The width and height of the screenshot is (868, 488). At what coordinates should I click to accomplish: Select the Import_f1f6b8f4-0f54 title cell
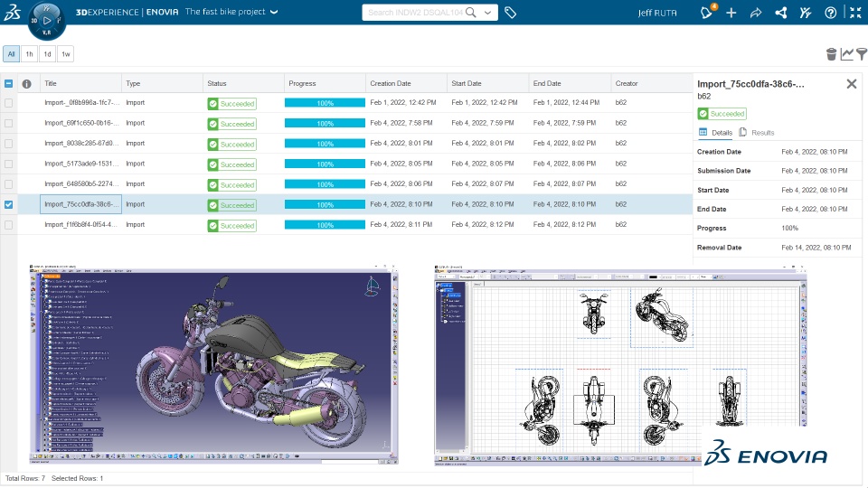(80, 225)
